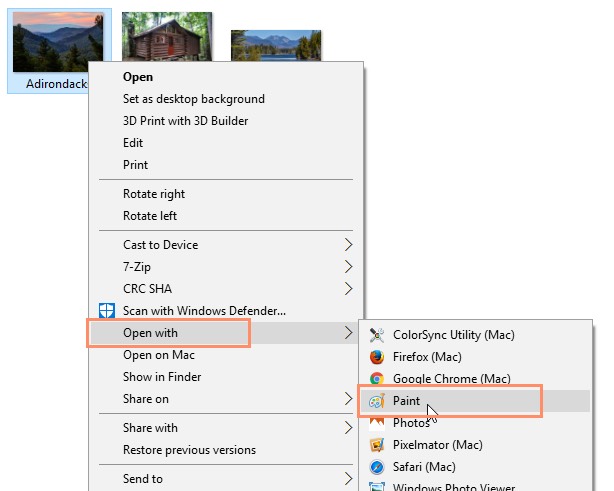Choose Set as desktop background

tap(193, 99)
